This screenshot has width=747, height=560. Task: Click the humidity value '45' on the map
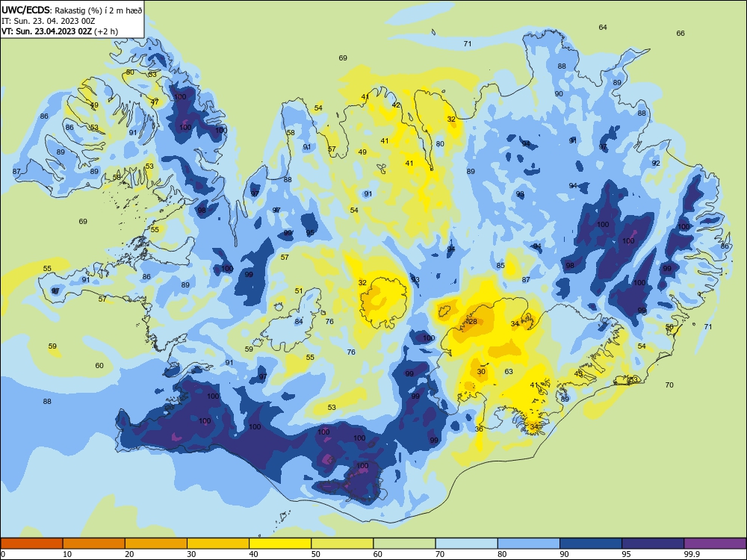(x=578, y=374)
